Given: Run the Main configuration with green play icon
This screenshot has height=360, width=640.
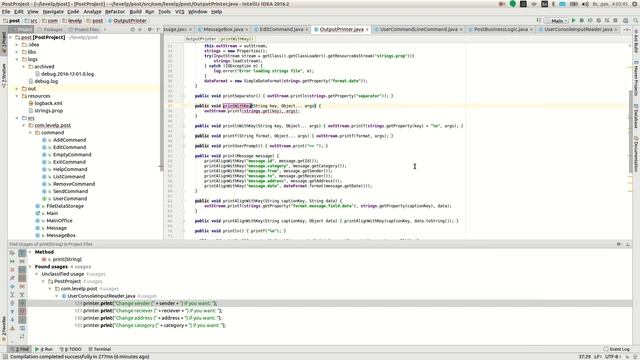Looking at the screenshot, I should pyautogui.click(x=574, y=20).
